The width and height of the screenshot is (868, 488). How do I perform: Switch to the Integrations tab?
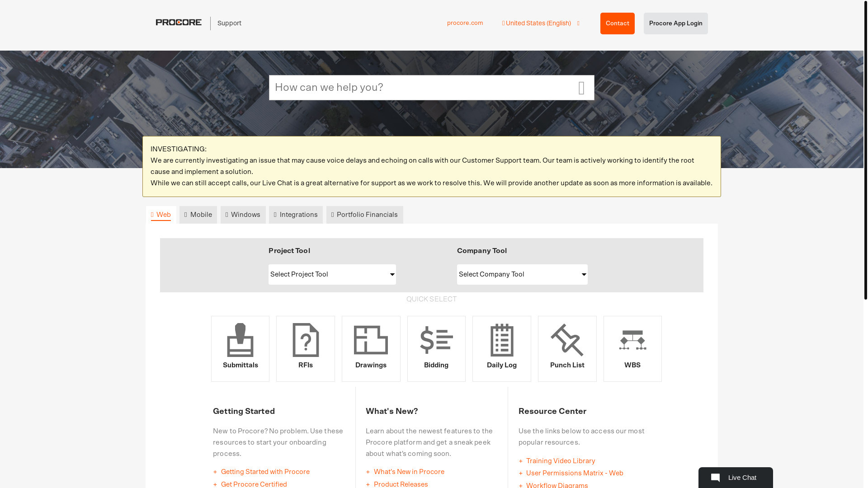296,215
